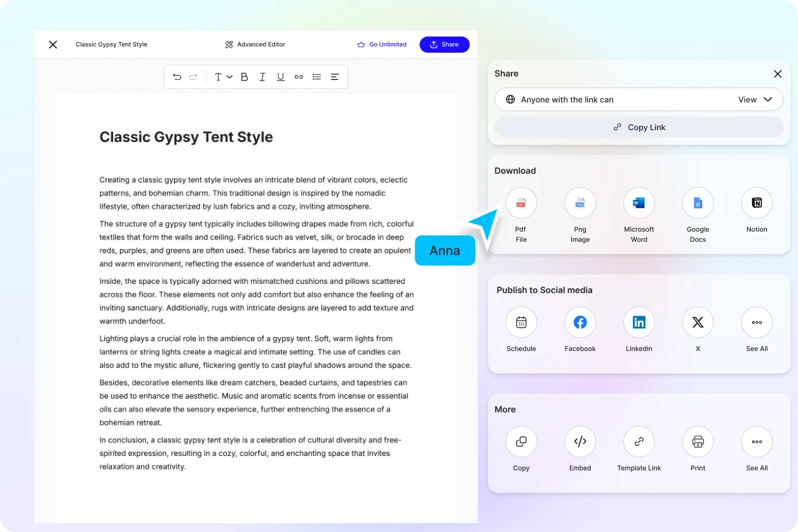This screenshot has height=532, width=798.
Task: Export as Png Image
Action: [580, 203]
